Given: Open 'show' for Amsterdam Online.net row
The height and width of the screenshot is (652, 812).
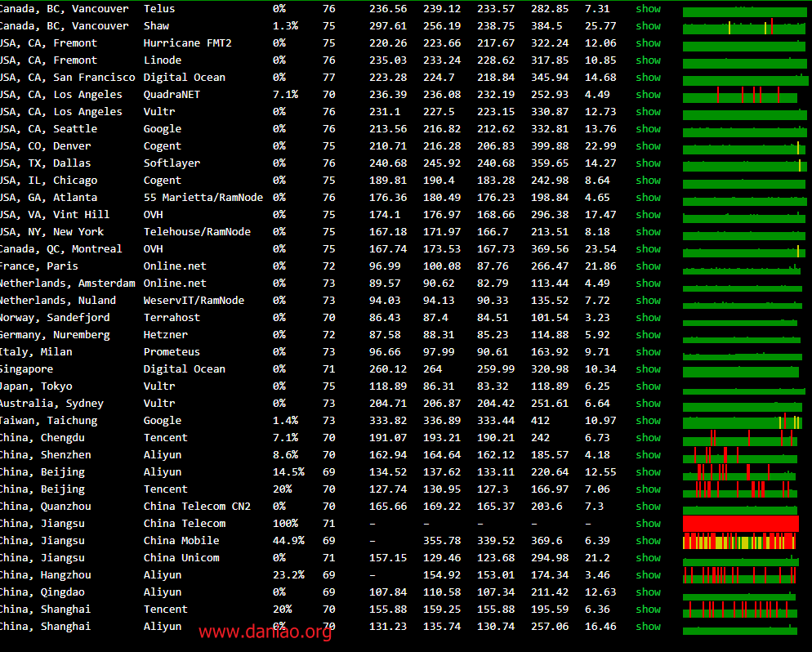Looking at the screenshot, I should pyautogui.click(x=648, y=283).
